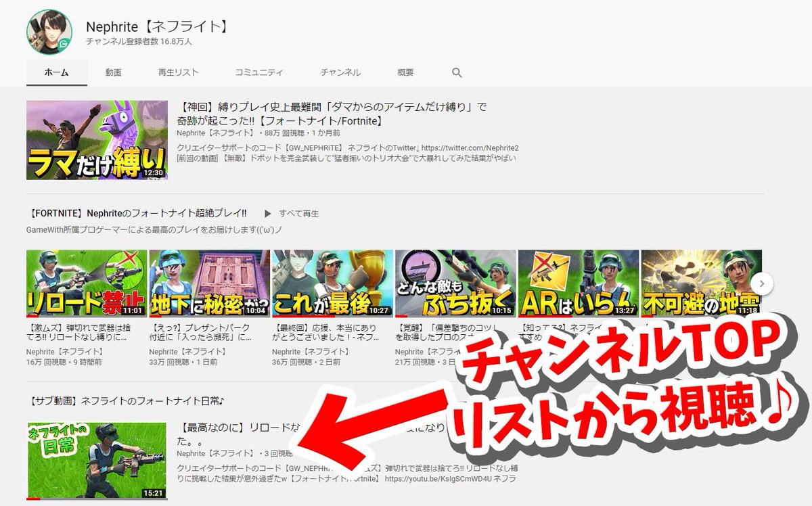Open featured video title 【神回】縛りプレイ史上最難関
Image resolution: width=812 pixels, height=506 pixels.
[x=332, y=114]
